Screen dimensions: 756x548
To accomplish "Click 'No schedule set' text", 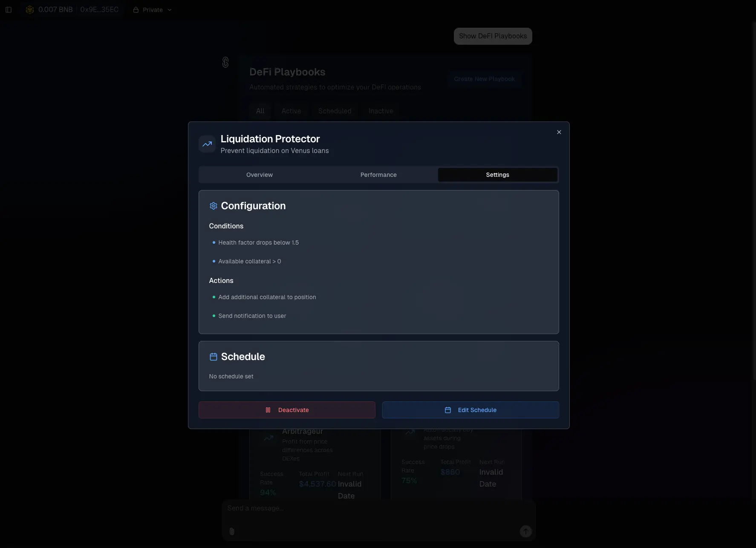I will tap(231, 376).
